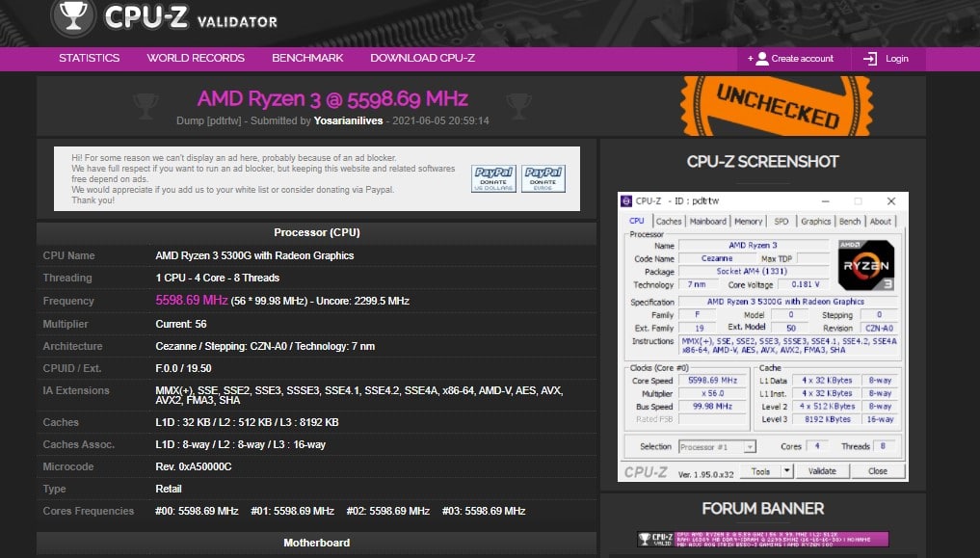
Task: Click the Code Name field Cezanne
Action: 717,258
